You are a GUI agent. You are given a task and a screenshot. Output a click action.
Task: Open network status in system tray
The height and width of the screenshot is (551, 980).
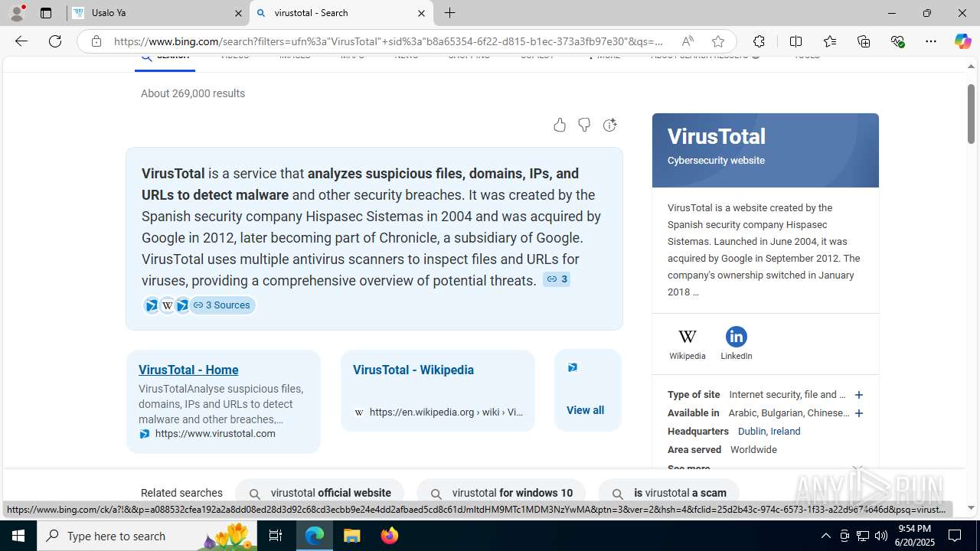coord(863,536)
